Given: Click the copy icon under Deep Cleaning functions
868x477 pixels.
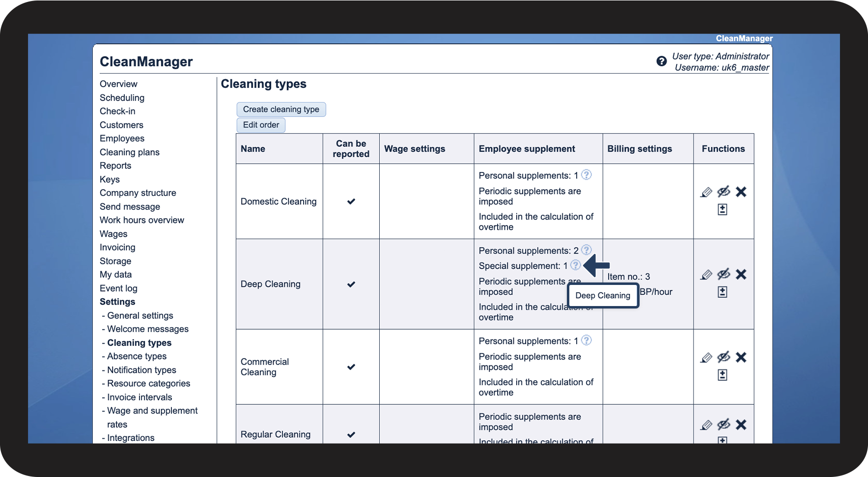Looking at the screenshot, I should pyautogui.click(x=722, y=292).
